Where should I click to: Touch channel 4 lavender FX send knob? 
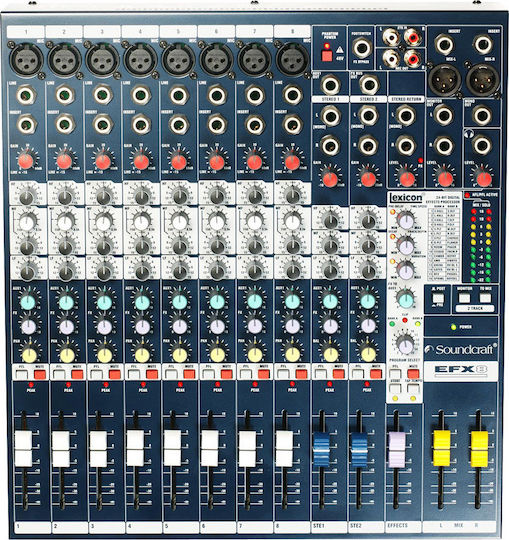[x=142, y=327]
